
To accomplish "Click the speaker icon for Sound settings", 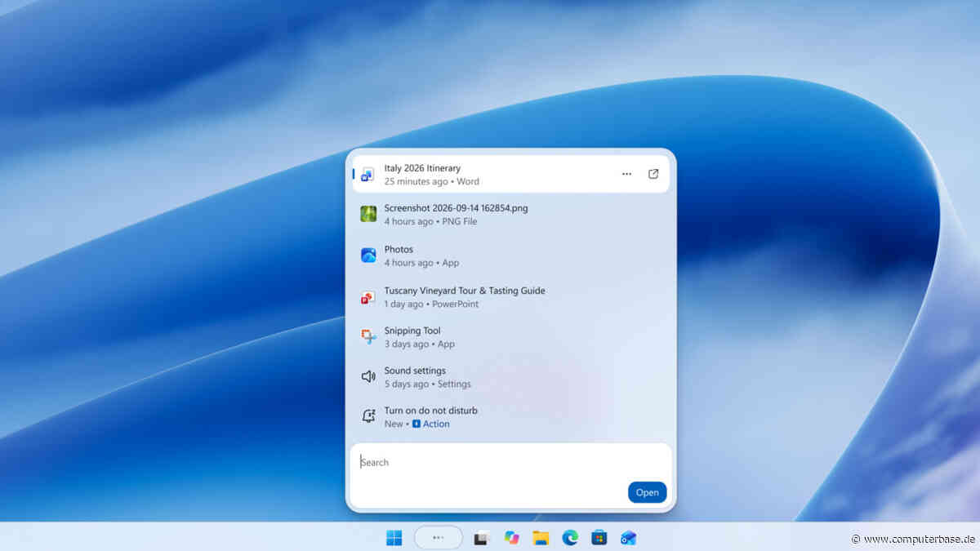I will coord(368,376).
